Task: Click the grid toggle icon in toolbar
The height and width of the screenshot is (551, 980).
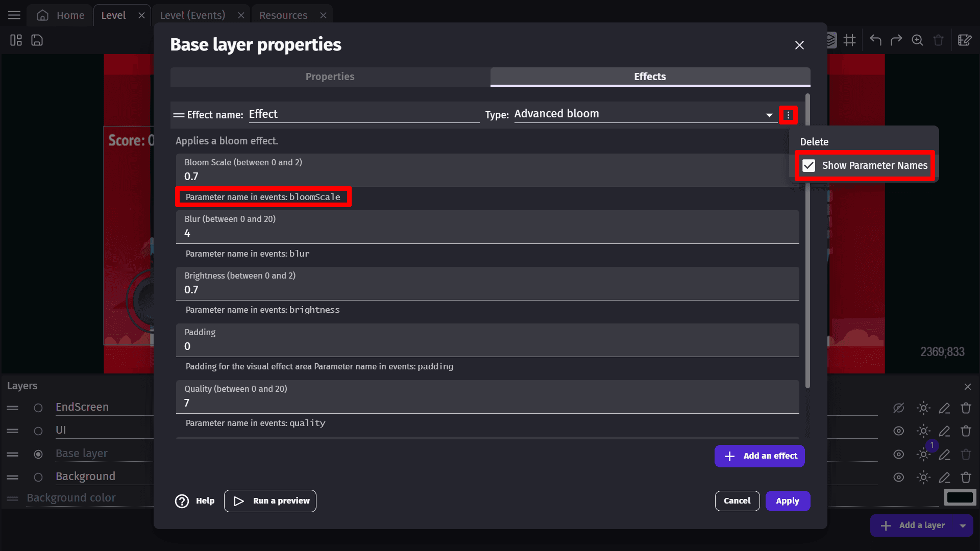Action: pyautogui.click(x=850, y=40)
